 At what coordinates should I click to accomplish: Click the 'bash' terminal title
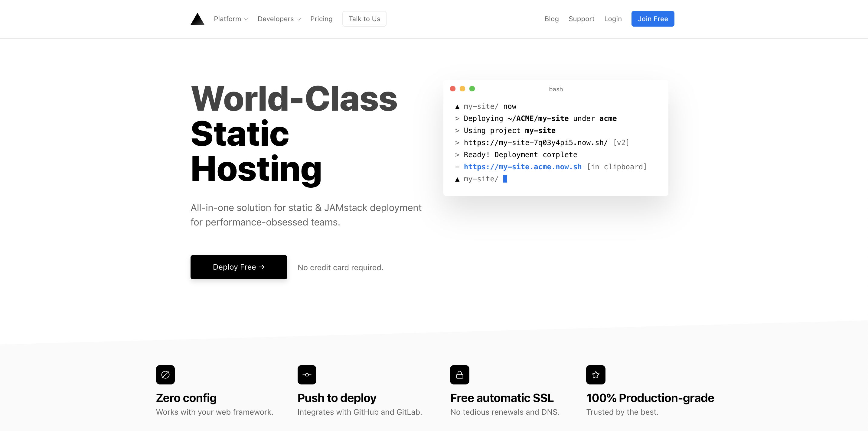coord(556,89)
